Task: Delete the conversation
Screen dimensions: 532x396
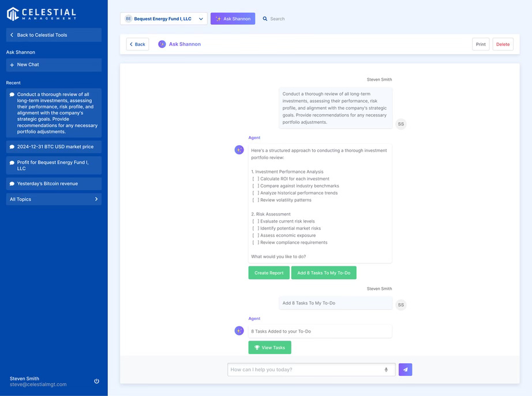Action: [x=503, y=44]
